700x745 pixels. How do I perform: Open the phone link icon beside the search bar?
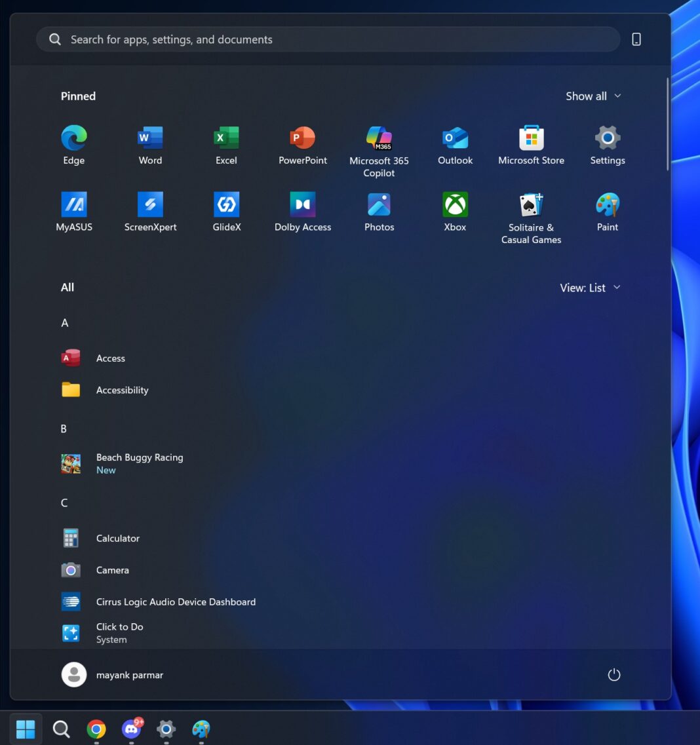pos(636,39)
